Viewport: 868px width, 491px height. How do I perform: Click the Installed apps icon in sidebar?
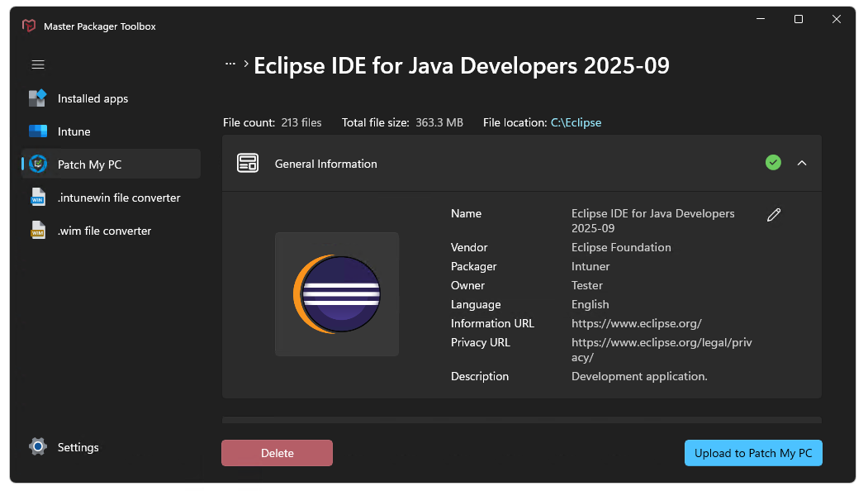click(x=38, y=98)
